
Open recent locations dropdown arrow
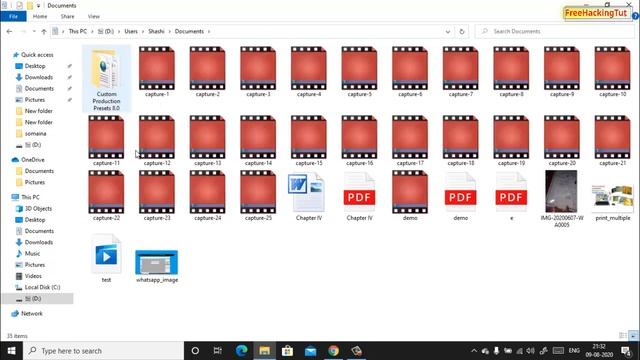point(34,31)
